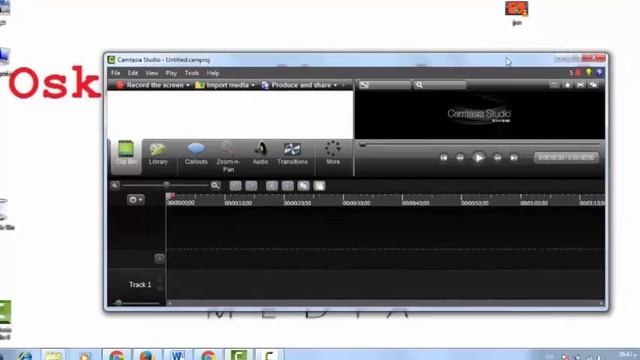Expand Import media dropdown arrow

click(253, 85)
